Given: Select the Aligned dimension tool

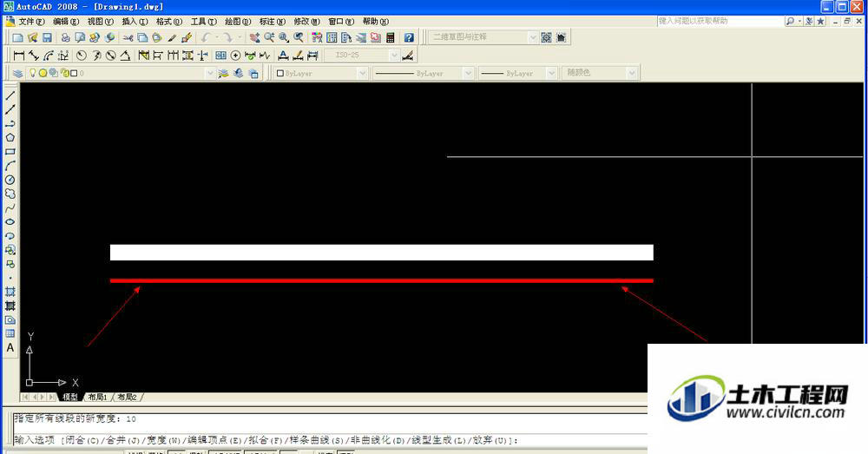Looking at the screenshot, I should pyautogui.click(x=34, y=56).
